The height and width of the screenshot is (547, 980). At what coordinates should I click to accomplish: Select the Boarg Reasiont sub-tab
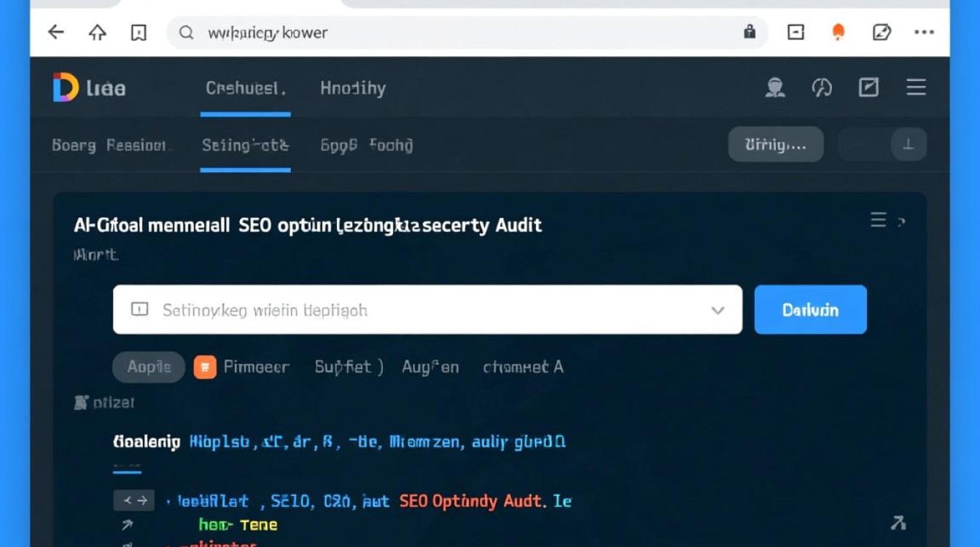point(110,145)
